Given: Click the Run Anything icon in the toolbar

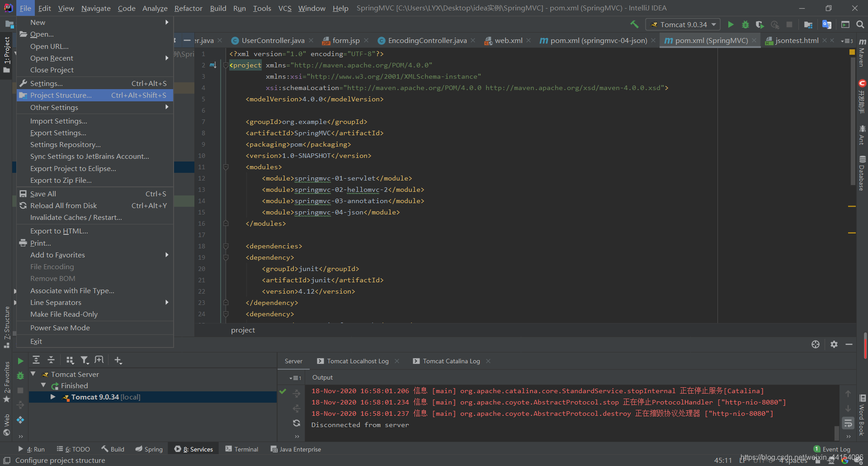Looking at the screenshot, I should click(845, 24).
